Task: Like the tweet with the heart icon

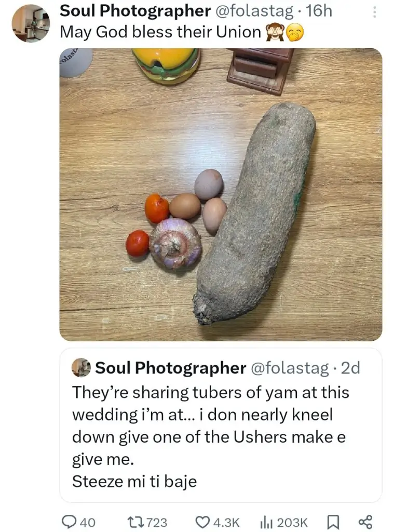Action: point(202,522)
